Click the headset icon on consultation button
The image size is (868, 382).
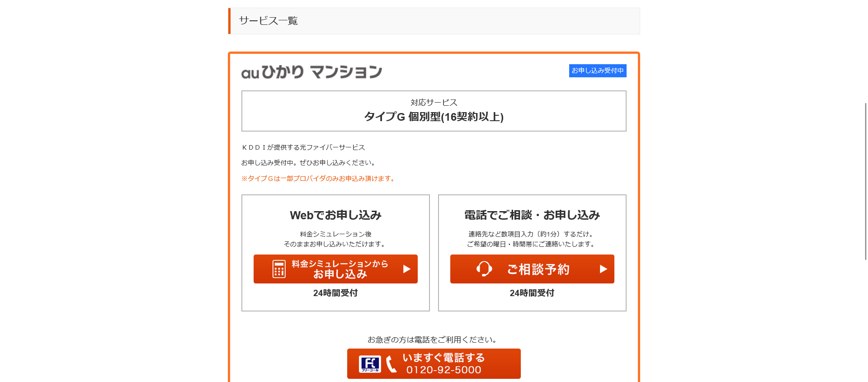point(484,269)
